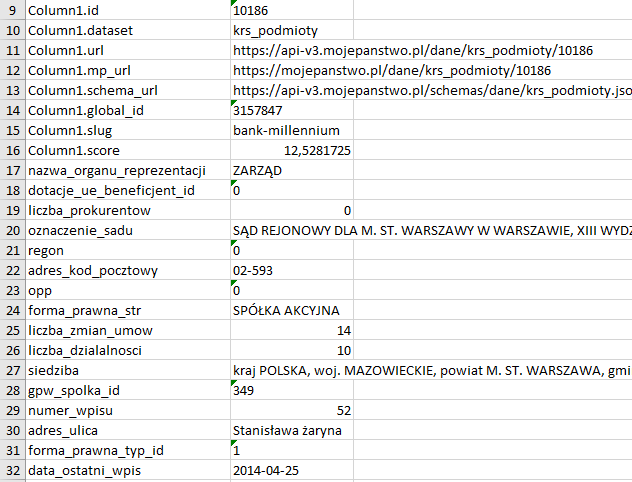Viewport: 632px width, 482px height.
Task: Select the postal code cell 02-593
Action: [254, 270]
